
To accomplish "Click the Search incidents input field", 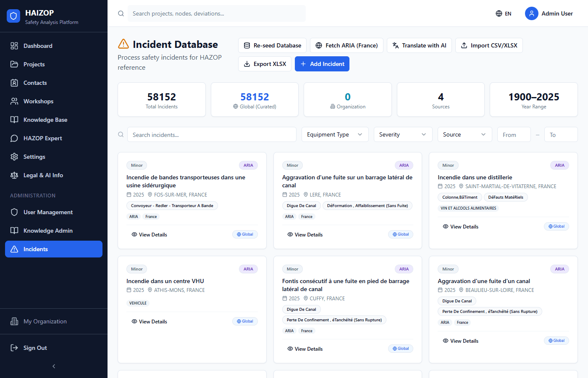I will pos(212,135).
